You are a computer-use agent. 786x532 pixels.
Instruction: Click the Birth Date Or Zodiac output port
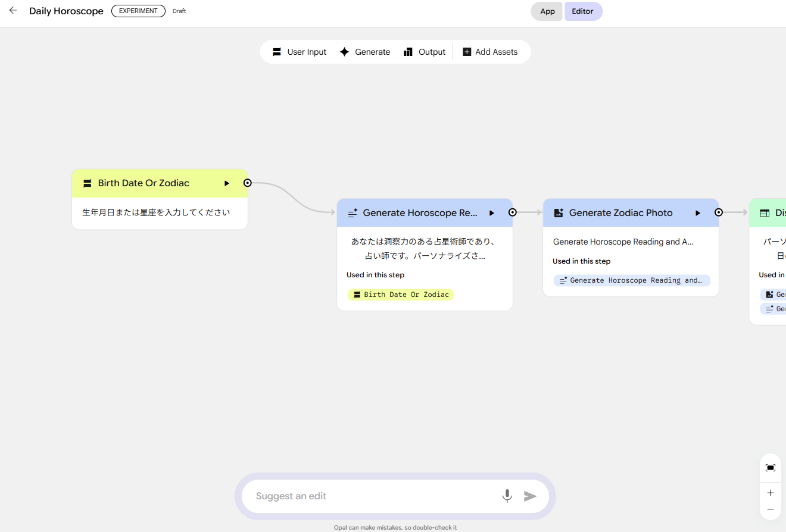[248, 183]
